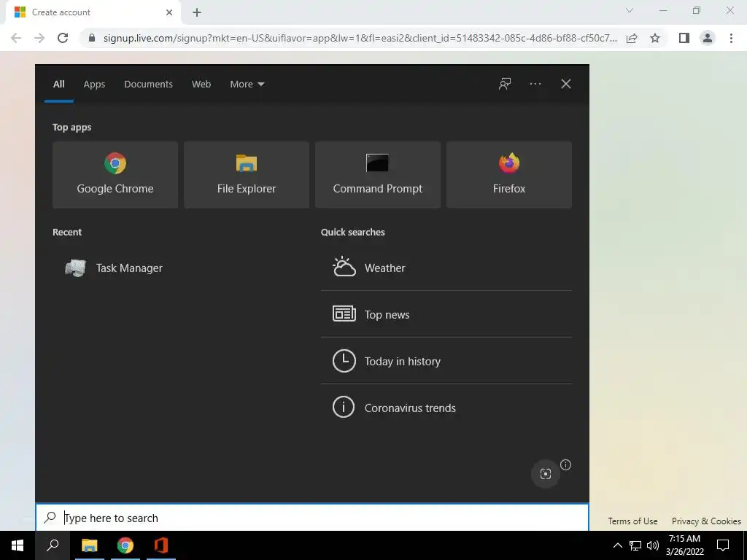Open the Chrome tab search chevron

coord(630,10)
